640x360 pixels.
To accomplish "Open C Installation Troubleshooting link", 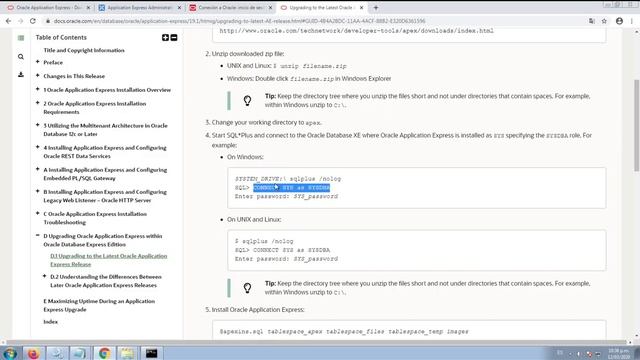I will [95, 218].
